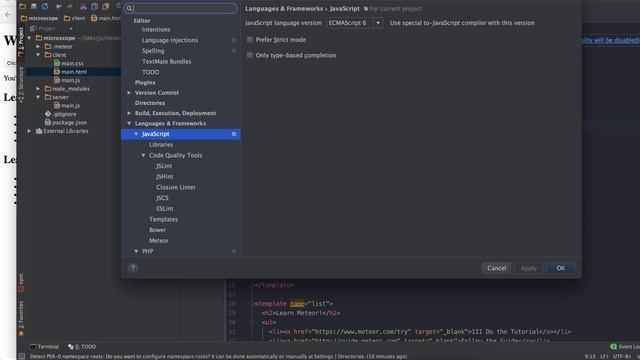Select Templates settings item
The height and width of the screenshot is (360, 640).
(163, 219)
